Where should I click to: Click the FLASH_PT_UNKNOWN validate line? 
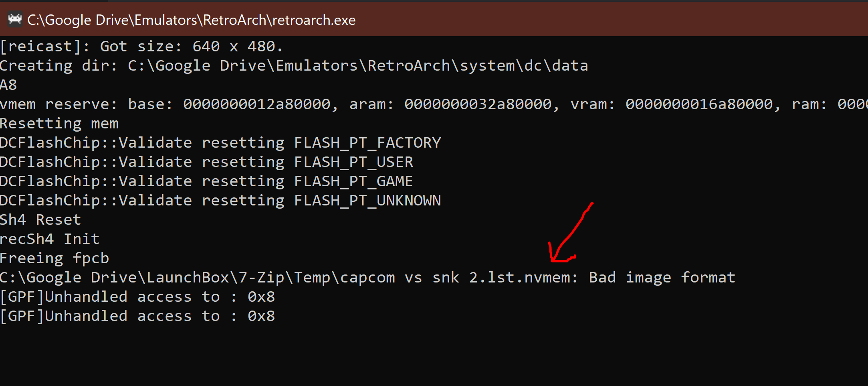pyautogui.click(x=220, y=201)
